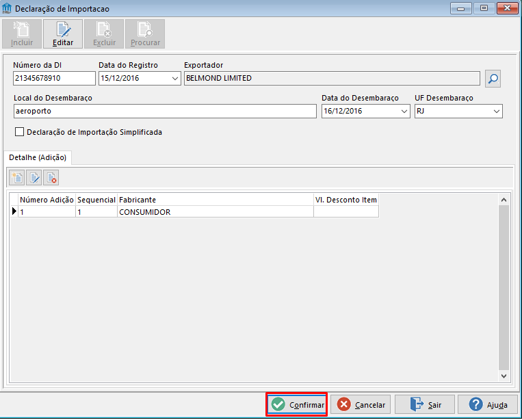Screen dimensions: 522x420
Task: Add a new adição detail record
Action: pos(17,178)
